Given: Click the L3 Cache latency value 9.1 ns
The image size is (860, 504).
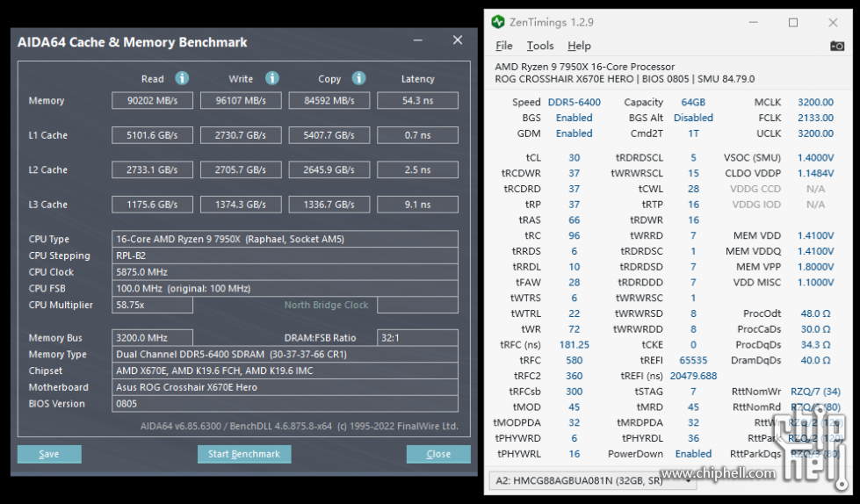Looking at the screenshot, I should (x=418, y=204).
